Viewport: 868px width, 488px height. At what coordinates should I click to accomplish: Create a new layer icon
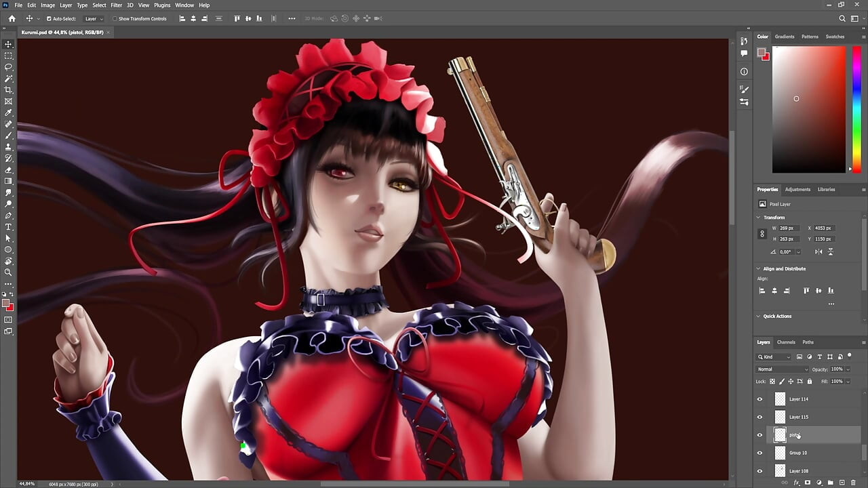point(842,483)
